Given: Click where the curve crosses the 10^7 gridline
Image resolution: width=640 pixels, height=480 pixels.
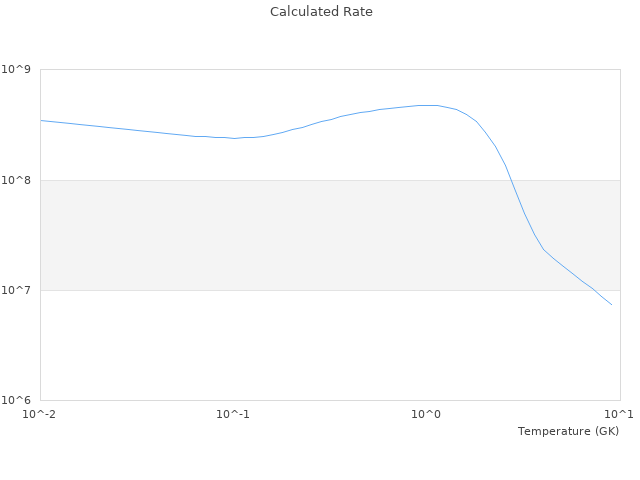Looking at the screenshot, I should [591, 289].
